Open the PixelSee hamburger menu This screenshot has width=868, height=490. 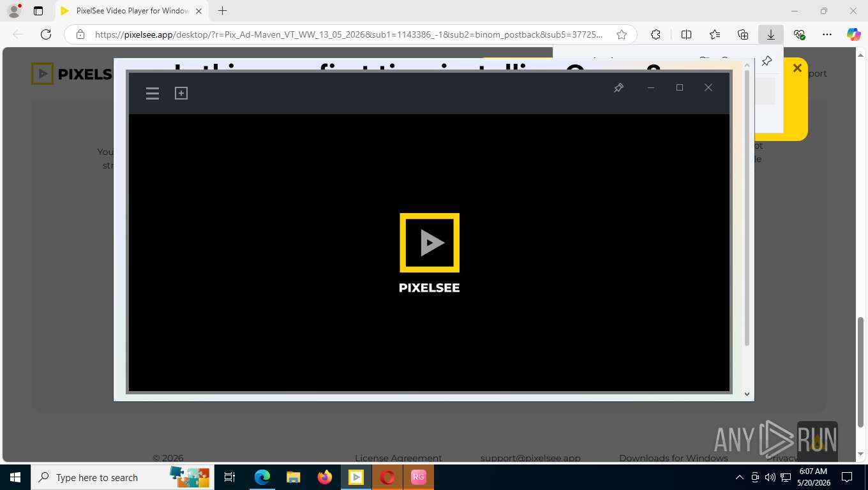pyautogui.click(x=153, y=94)
